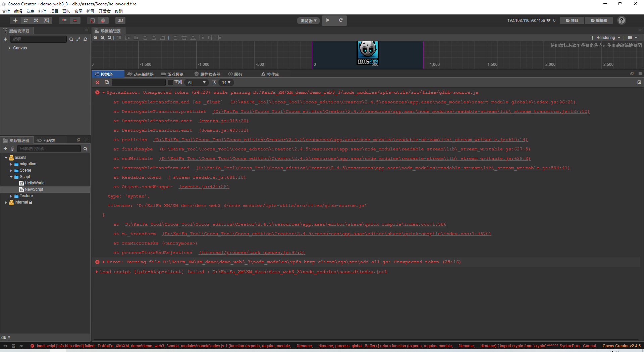Pop out the assets panel
The image size is (644, 352).
pyautogui.click(x=78, y=140)
